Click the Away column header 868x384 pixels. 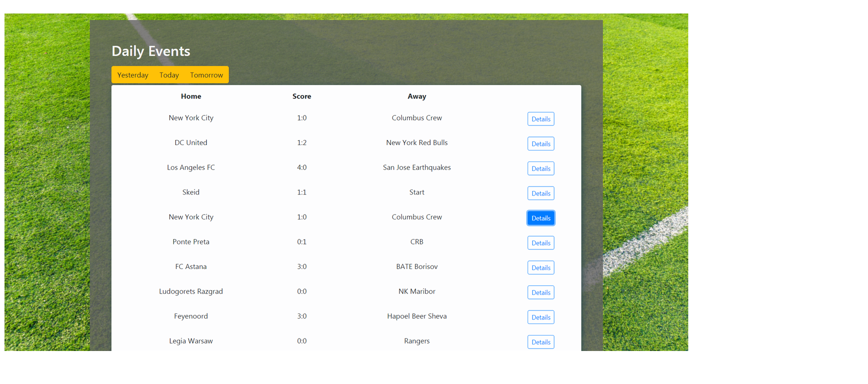click(x=416, y=96)
